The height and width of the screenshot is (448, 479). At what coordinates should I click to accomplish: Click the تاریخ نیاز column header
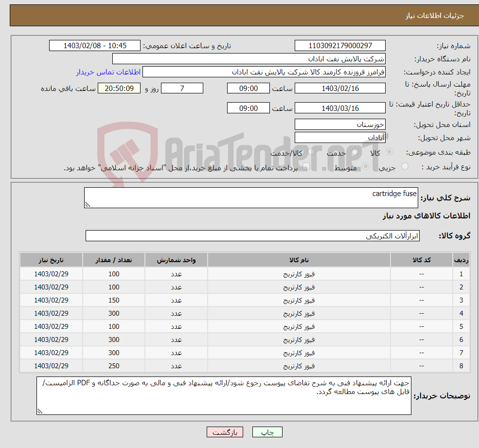point(52,260)
